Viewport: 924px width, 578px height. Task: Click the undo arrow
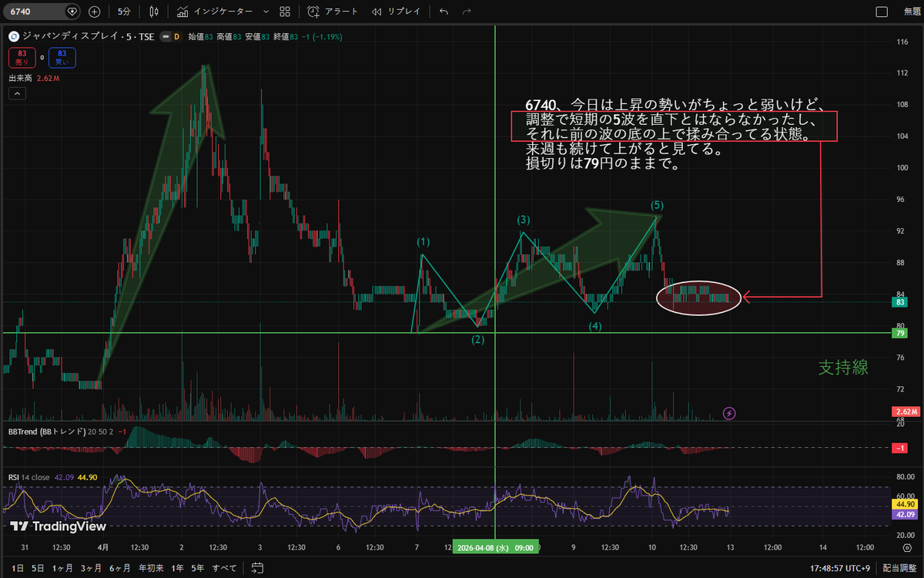tap(444, 12)
